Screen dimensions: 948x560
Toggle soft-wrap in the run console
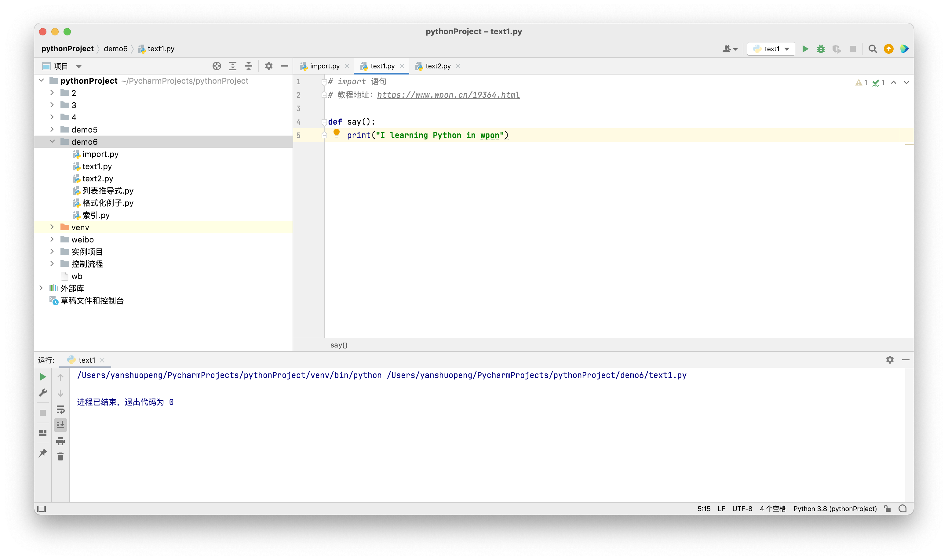coord(60,409)
